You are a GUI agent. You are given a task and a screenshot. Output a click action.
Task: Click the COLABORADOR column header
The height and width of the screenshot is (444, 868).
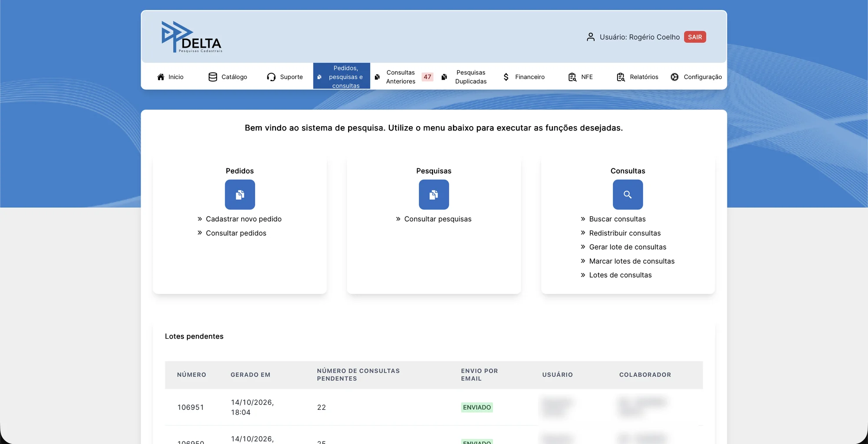click(x=645, y=375)
